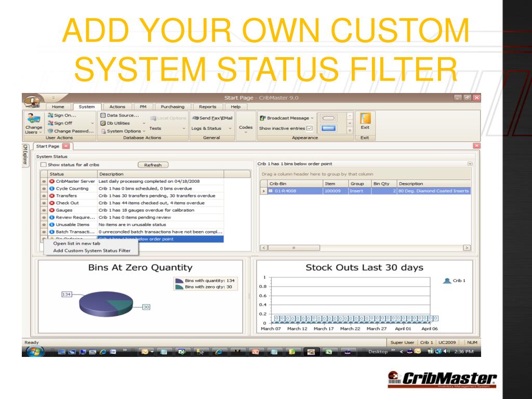
Task: Click the Batch Transactions info status icon
Action: (x=52, y=232)
